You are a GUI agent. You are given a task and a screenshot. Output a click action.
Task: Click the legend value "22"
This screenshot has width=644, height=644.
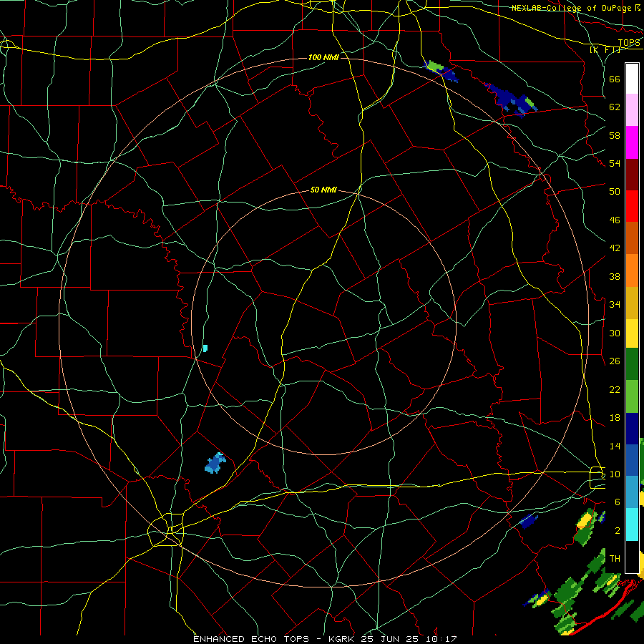(x=615, y=389)
